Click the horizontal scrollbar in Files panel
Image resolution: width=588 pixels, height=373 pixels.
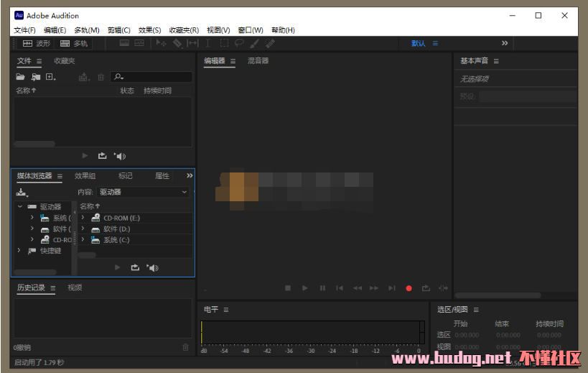[x=34, y=144]
